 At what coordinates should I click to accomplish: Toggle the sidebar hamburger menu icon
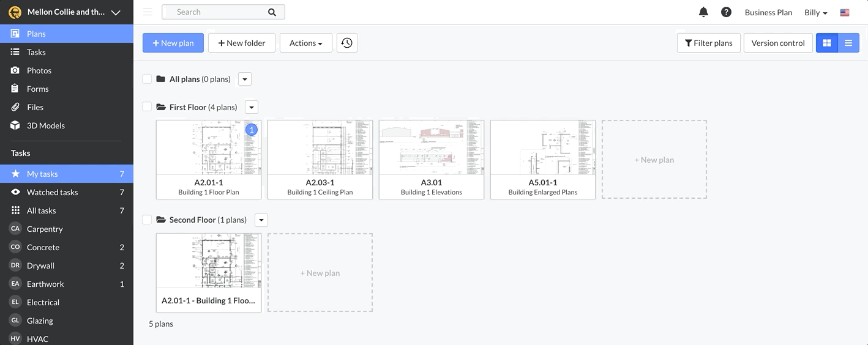pos(148,12)
